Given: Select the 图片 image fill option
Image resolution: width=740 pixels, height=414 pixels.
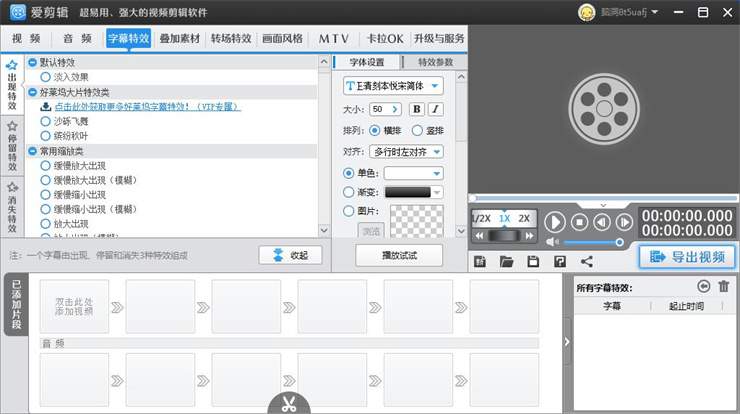Looking at the screenshot, I should click(x=348, y=211).
